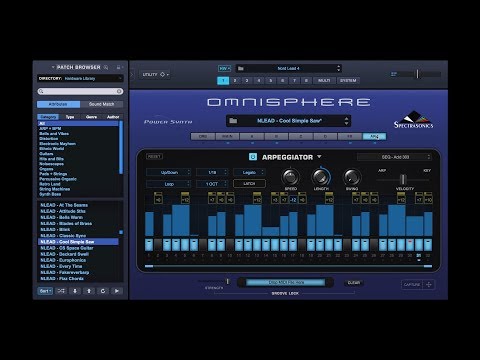
Task: Adjust the master volume slider
Action: (416, 74)
